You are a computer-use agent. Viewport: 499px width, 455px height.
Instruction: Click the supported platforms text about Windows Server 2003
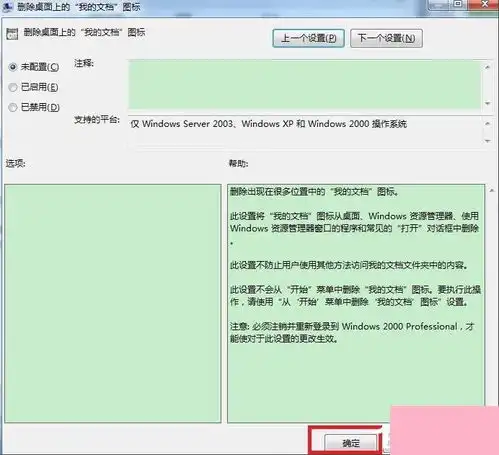(x=269, y=124)
